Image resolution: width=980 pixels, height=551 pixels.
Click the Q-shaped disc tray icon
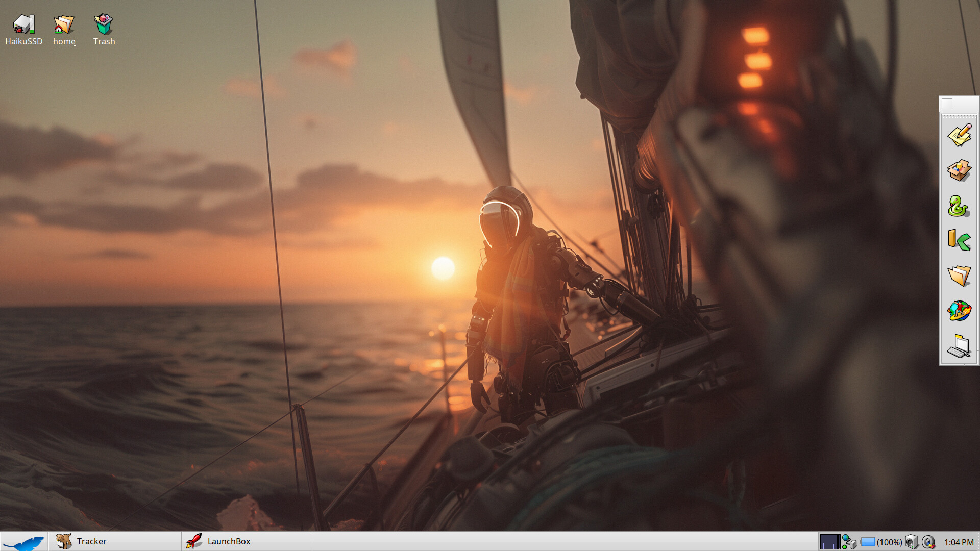(928, 542)
